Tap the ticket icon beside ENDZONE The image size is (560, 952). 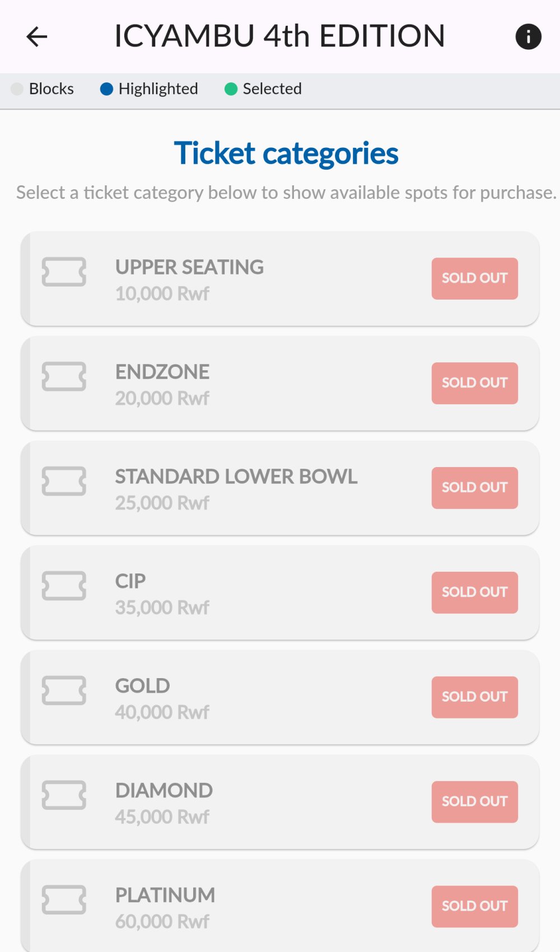[64, 376]
